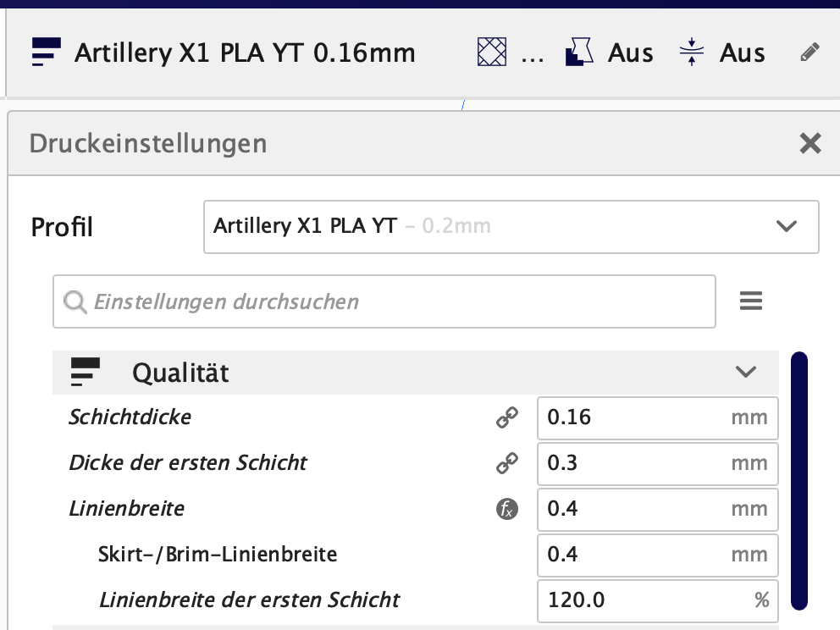Image resolution: width=840 pixels, height=630 pixels.
Task: Click the Skirt-/Brim-Linienbreite value field
Action: click(x=635, y=555)
